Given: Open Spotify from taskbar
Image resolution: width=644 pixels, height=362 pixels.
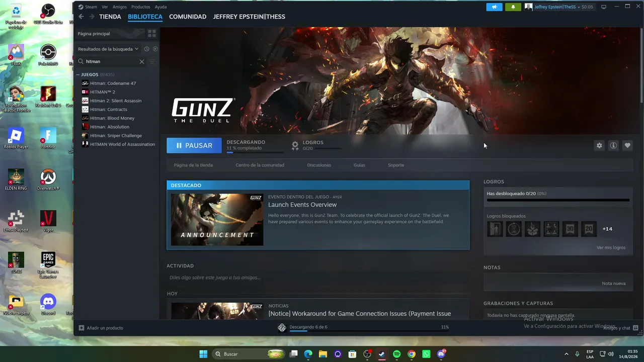Looking at the screenshot, I should coord(396,354).
